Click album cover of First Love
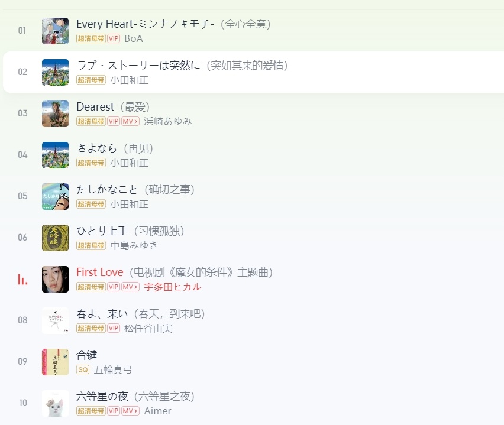The width and height of the screenshot is (504, 425). click(x=55, y=279)
